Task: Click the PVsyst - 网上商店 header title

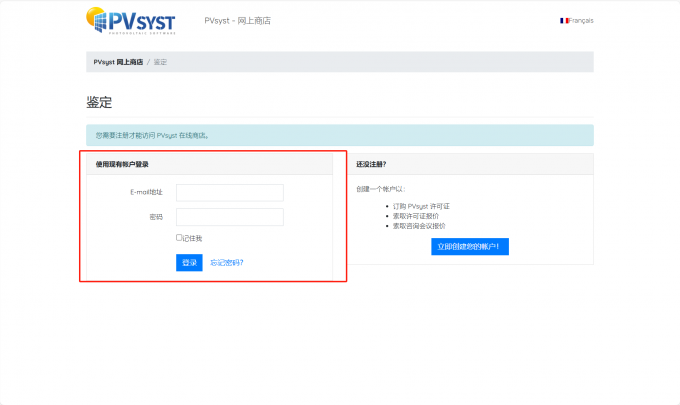Action: (238, 20)
